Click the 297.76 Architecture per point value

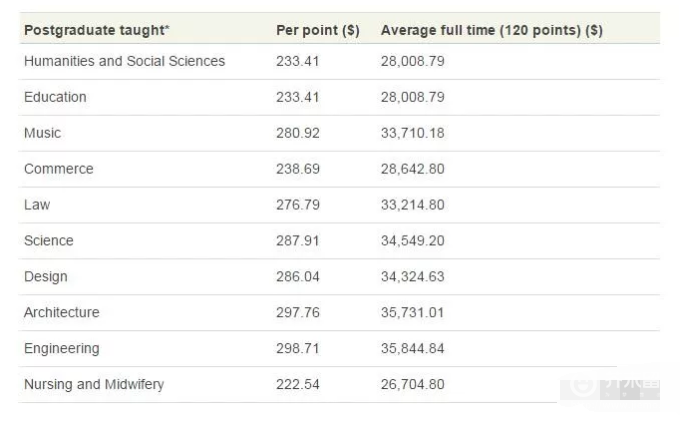click(x=298, y=312)
